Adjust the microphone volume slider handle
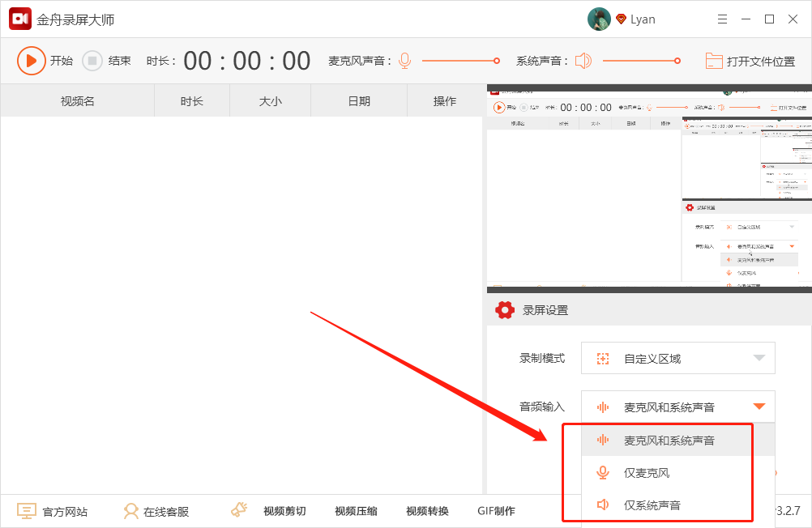This screenshot has height=528, width=812. 497,61
